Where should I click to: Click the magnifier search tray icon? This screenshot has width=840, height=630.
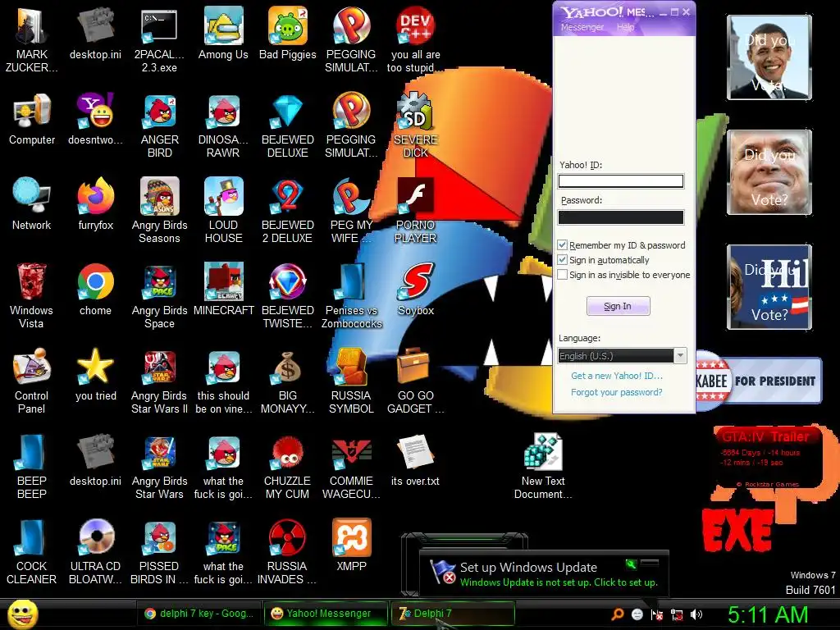pos(618,614)
